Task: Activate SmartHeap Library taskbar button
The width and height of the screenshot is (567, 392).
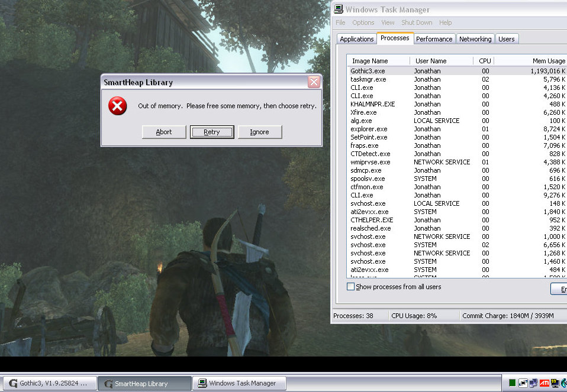Action: [x=144, y=384]
